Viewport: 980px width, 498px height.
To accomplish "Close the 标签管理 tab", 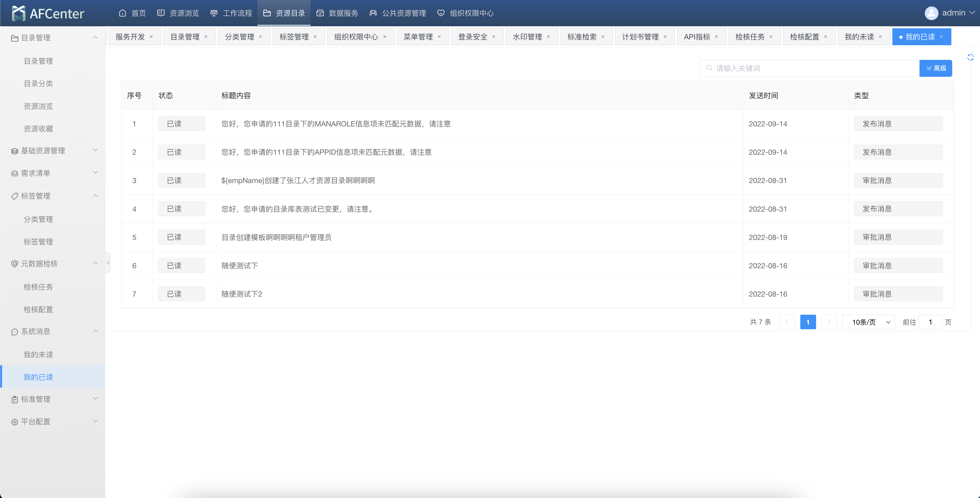I will (x=315, y=37).
